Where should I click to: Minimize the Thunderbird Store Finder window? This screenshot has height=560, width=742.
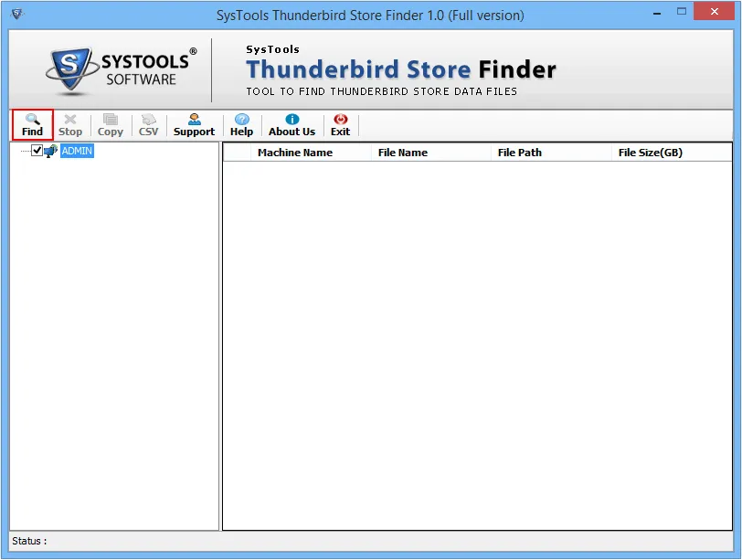coord(657,13)
